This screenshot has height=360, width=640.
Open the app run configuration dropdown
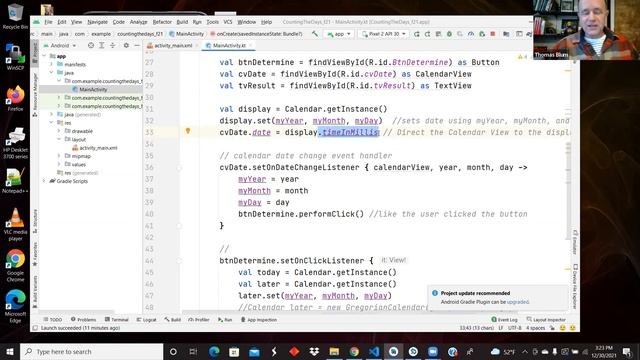coord(339,34)
